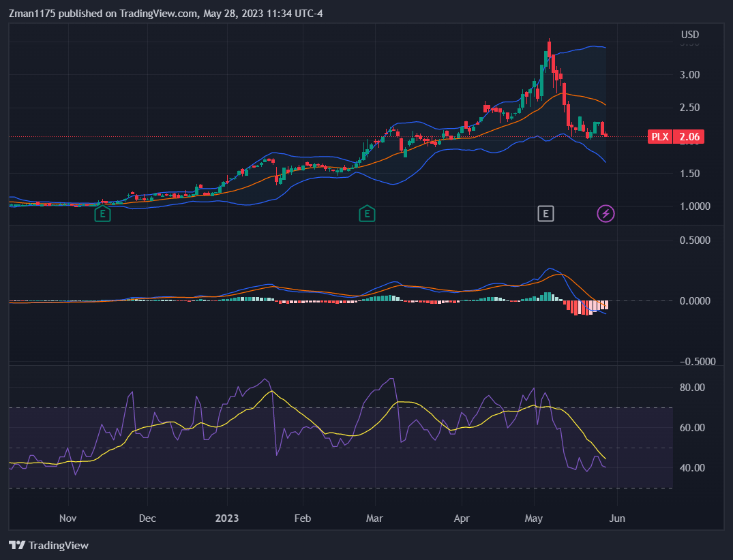Screen dimensions: 733x560
Task: Select the March earnings E marker
Action: pyautogui.click(x=366, y=213)
